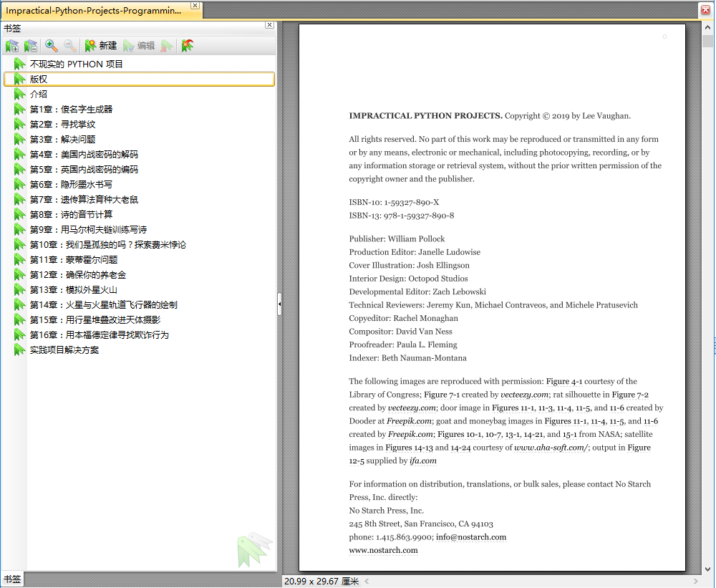Screen dimensions: 716x588
Task: Jump to 第13章：模拟外星火山
Action: tap(74, 289)
